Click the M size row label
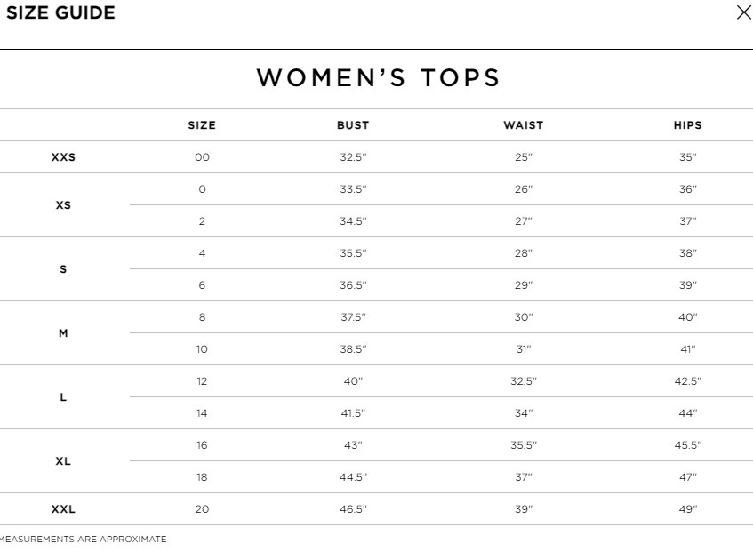Image resolution: width=753 pixels, height=560 pixels. [63, 333]
